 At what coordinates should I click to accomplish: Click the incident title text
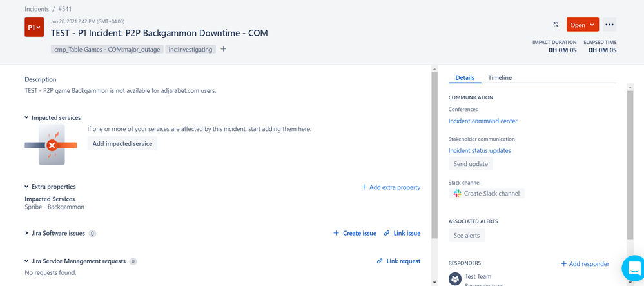click(x=159, y=33)
